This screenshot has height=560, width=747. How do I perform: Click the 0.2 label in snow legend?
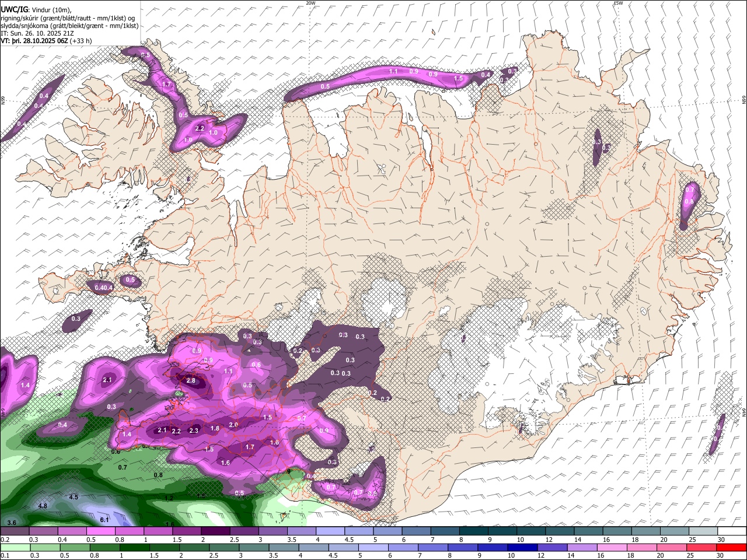pos(5,540)
